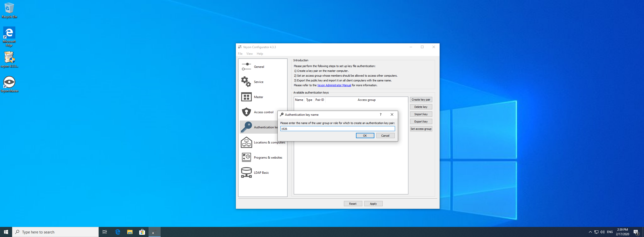Screen dimensions: 644x237
Task: Maximize the Veyon Configurator window
Action: 422,47
